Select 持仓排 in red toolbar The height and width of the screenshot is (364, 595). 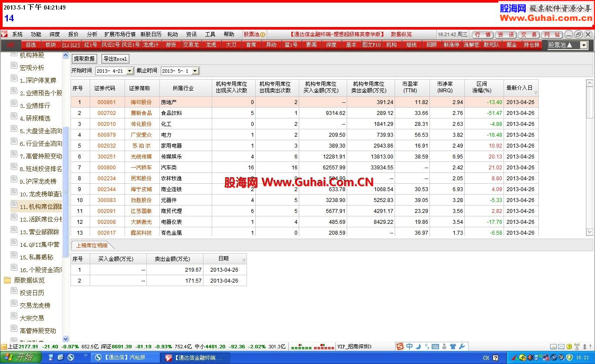[x=531, y=45]
